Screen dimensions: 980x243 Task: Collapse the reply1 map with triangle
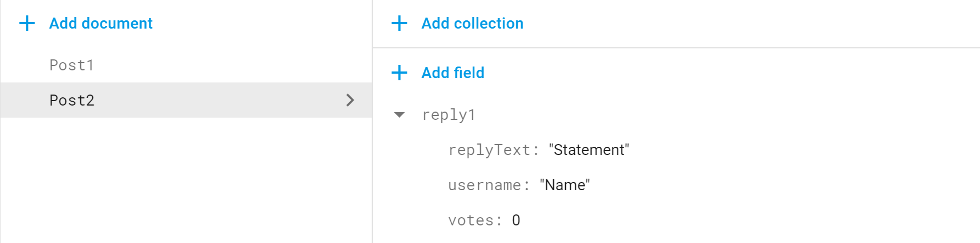(399, 115)
